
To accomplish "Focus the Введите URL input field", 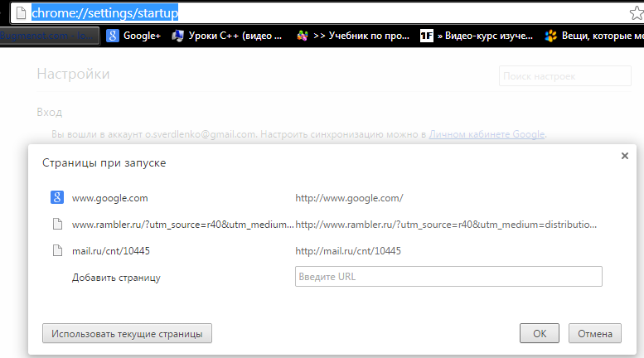I will [448, 277].
